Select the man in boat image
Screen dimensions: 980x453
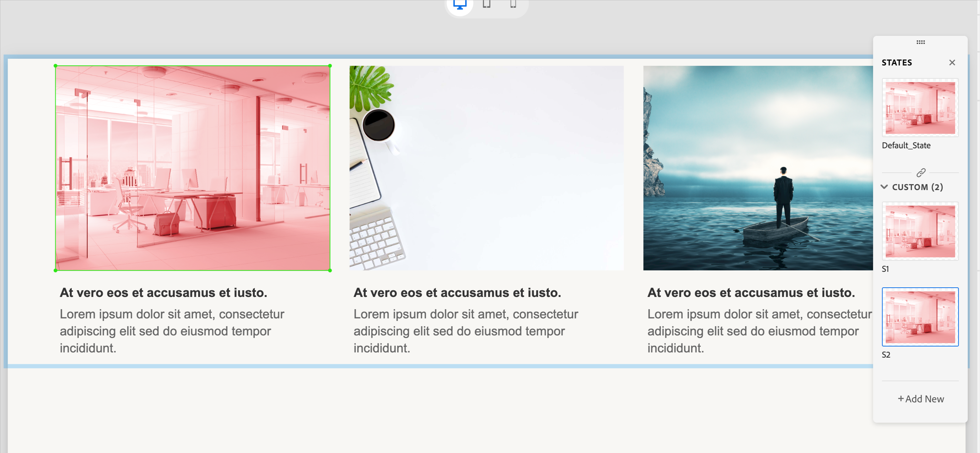757,168
